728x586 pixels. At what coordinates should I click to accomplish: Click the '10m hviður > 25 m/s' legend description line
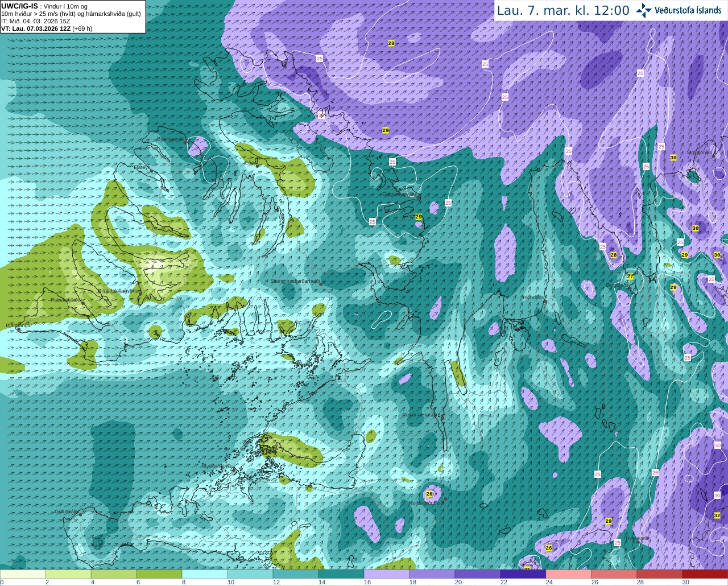pos(71,14)
